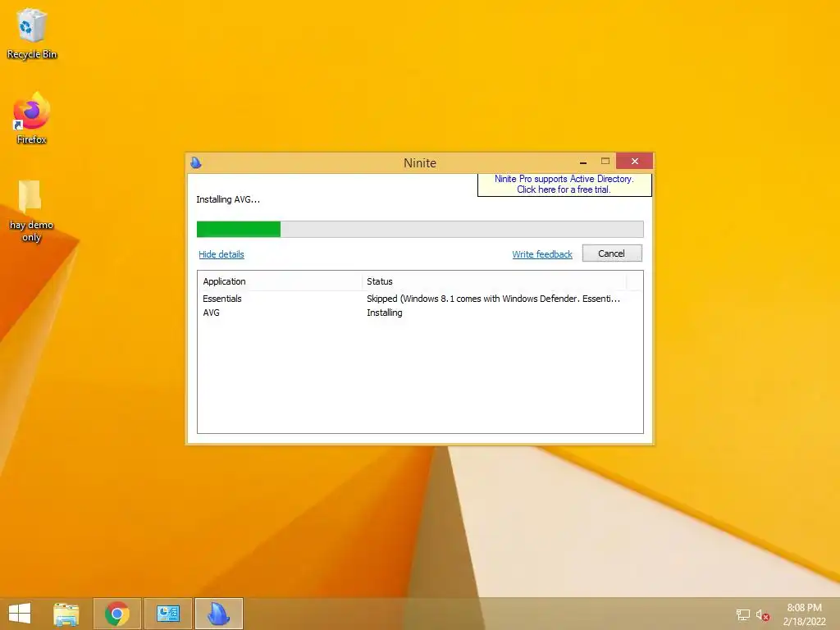Close the Ninite window

coord(634,162)
